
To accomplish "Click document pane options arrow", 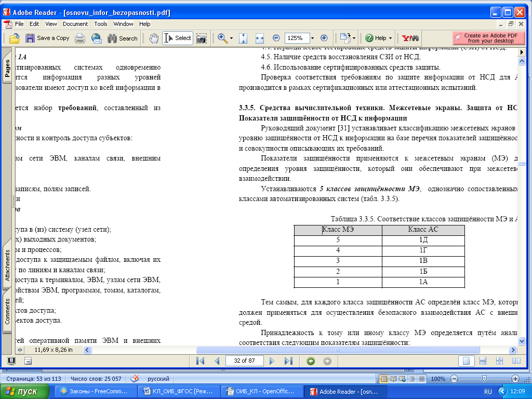I will point(522,52).
